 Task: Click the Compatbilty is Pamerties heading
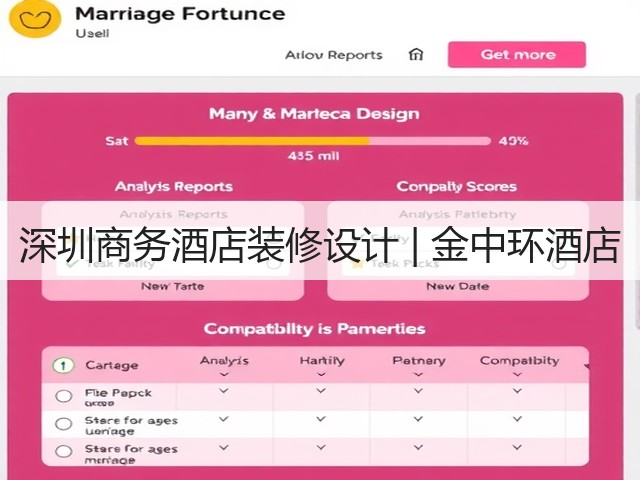click(314, 329)
